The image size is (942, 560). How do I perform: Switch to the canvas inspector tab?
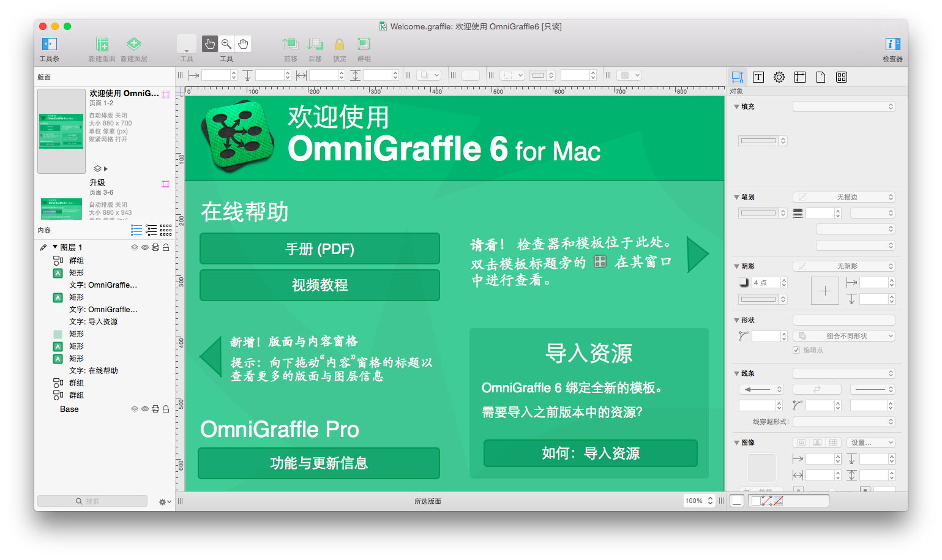click(799, 77)
